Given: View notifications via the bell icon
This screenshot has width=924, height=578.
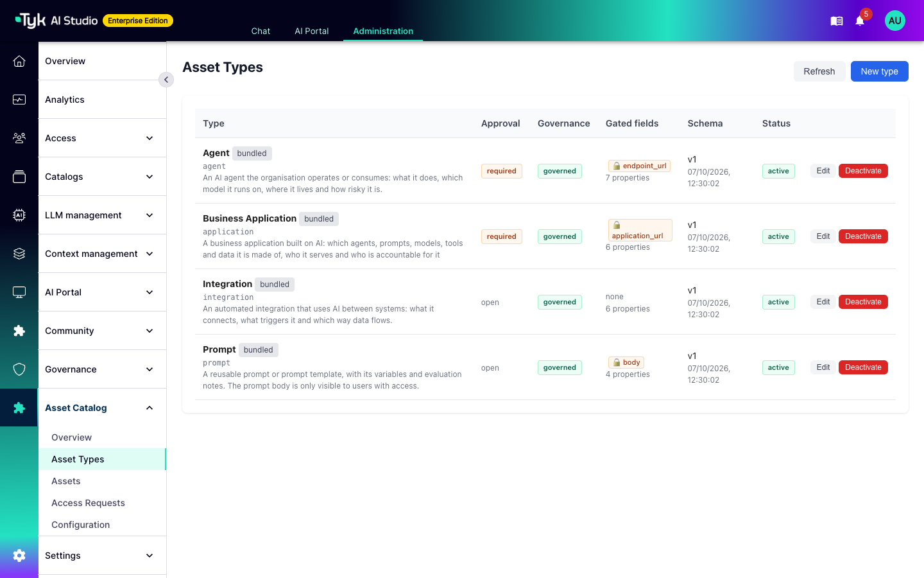Looking at the screenshot, I should [x=860, y=21].
